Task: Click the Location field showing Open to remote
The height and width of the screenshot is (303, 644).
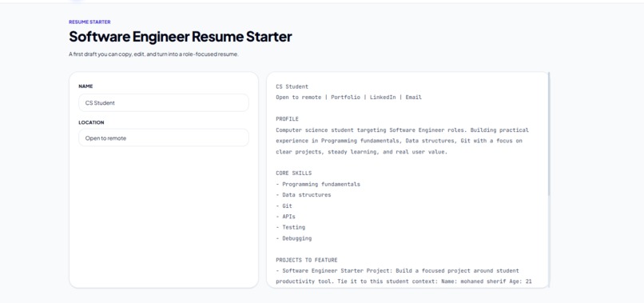Action: pos(164,138)
